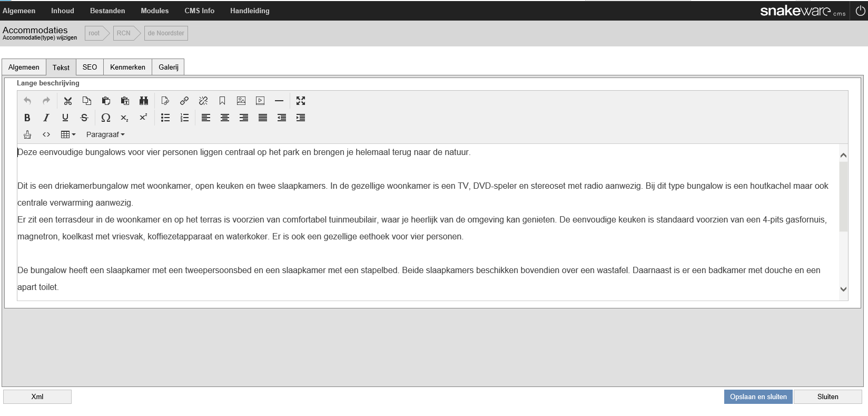Align text right
Viewport: 868px width, 416px height.
point(244,118)
